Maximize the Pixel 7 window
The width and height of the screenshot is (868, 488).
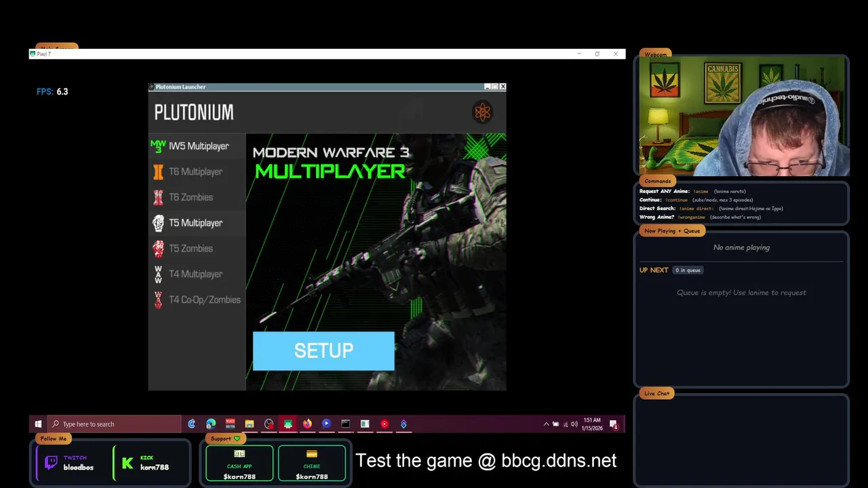click(x=597, y=54)
